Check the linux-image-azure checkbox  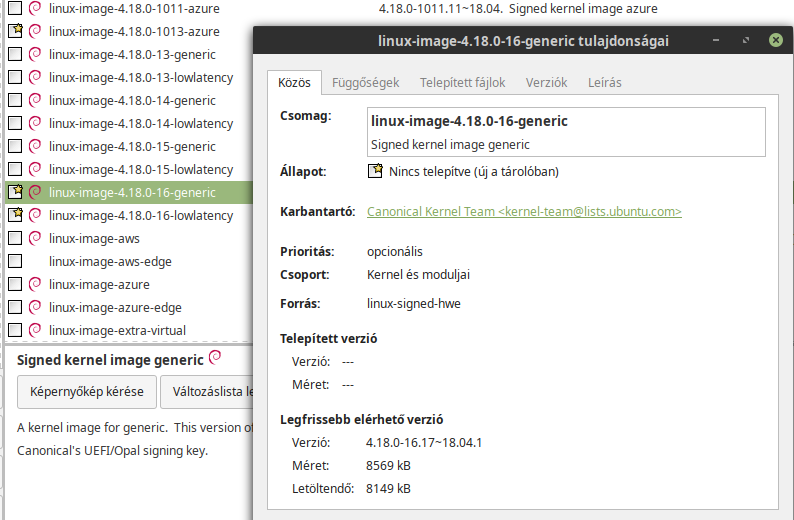15,285
